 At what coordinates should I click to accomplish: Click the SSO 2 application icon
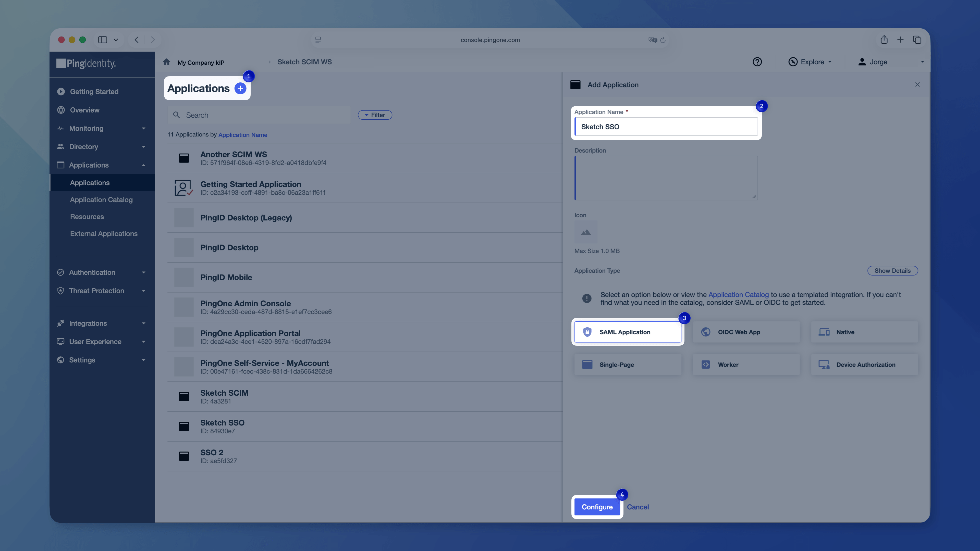(184, 456)
